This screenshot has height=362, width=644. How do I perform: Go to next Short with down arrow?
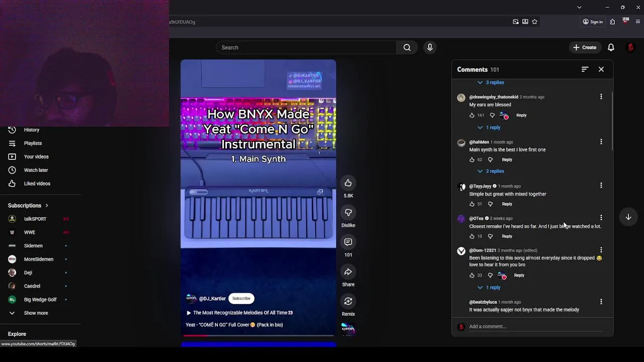628,217
